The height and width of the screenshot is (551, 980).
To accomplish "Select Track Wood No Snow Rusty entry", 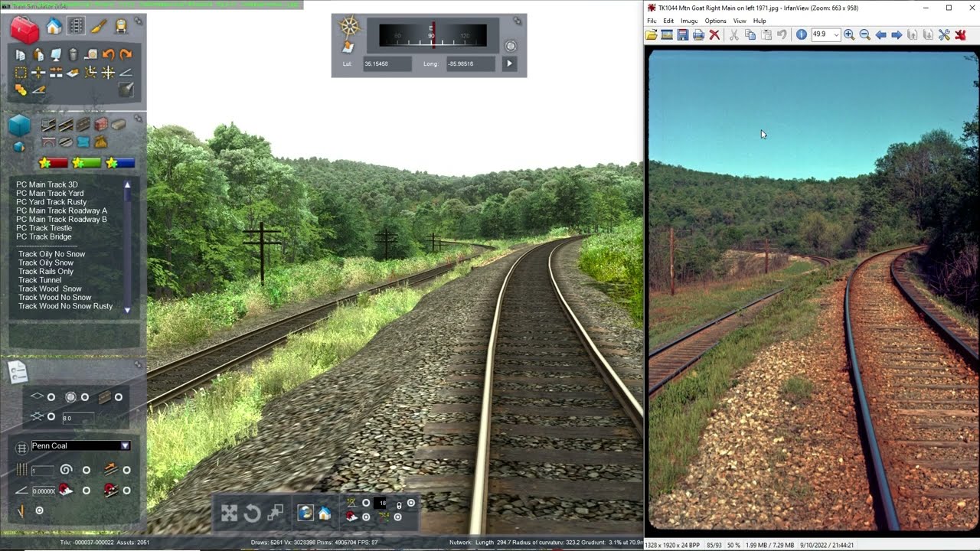I will 65,306.
